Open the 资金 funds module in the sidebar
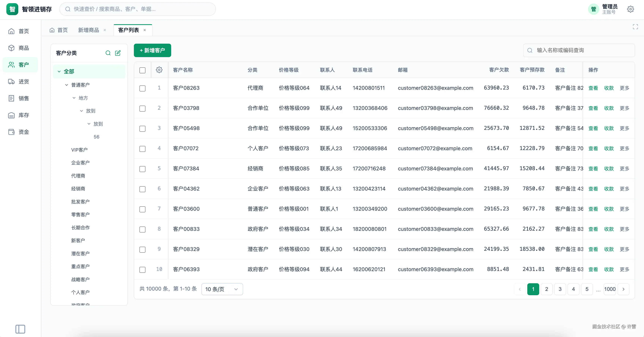The height and width of the screenshot is (337, 644). pyautogui.click(x=20, y=132)
